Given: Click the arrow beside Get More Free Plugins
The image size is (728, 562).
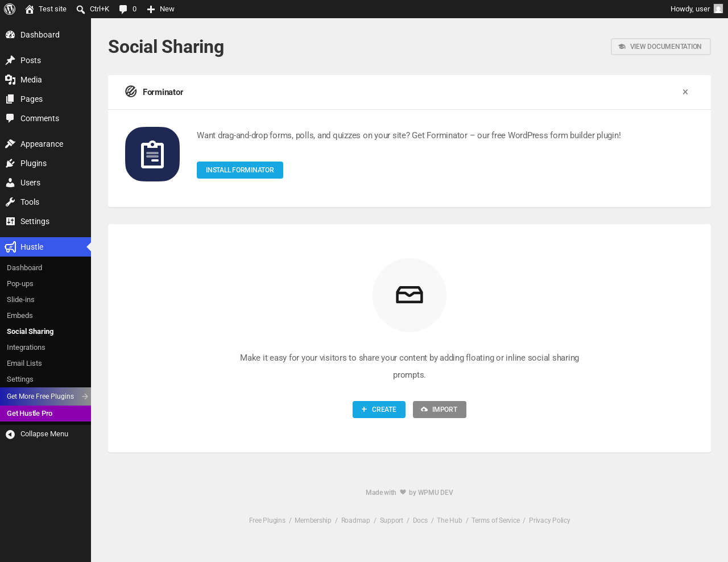Looking at the screenshot, I should (85, 396).
